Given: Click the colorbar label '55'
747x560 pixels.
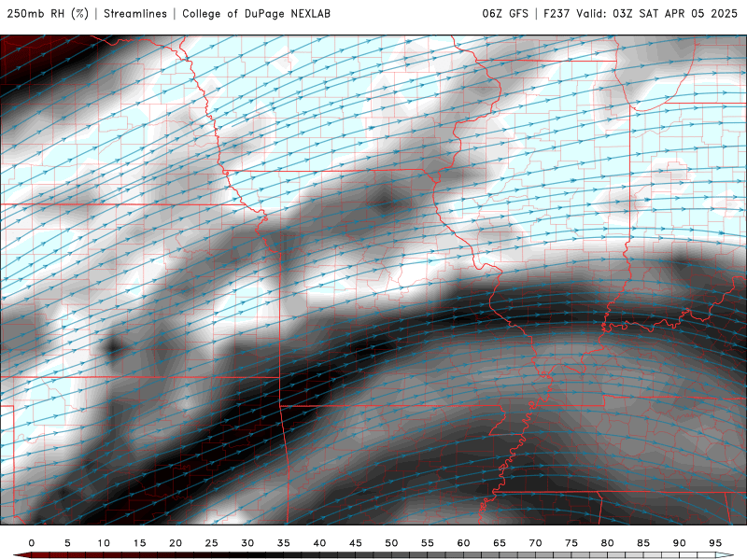Looking at the screenshot, I should [428, 543].
